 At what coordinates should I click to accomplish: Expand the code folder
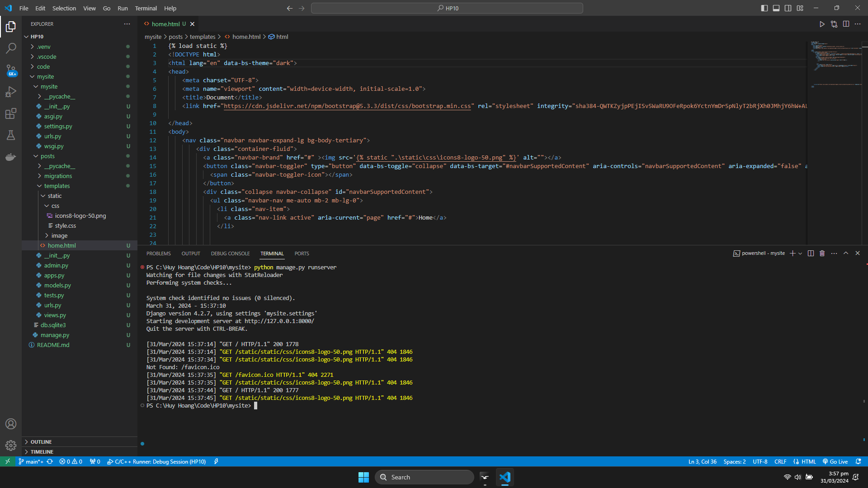click(79, 66)
